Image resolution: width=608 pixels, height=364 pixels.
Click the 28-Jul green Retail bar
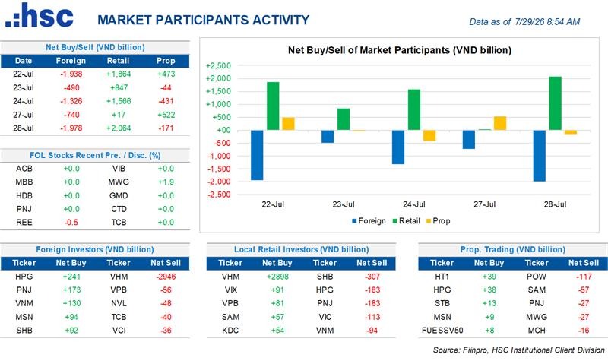(x=556, y=103)
